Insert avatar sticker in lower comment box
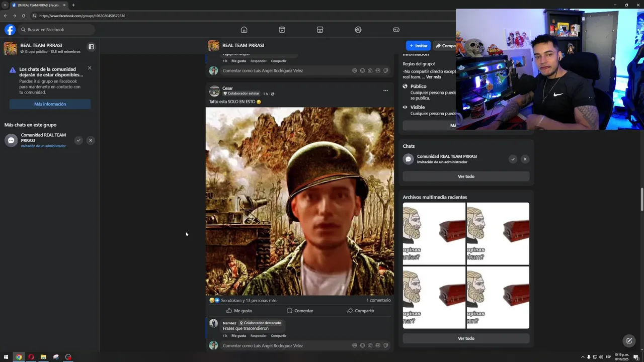 click(x=355, y=345)
